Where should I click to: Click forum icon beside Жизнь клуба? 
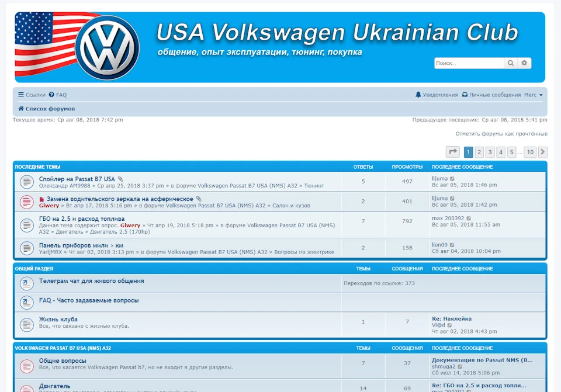26,325
